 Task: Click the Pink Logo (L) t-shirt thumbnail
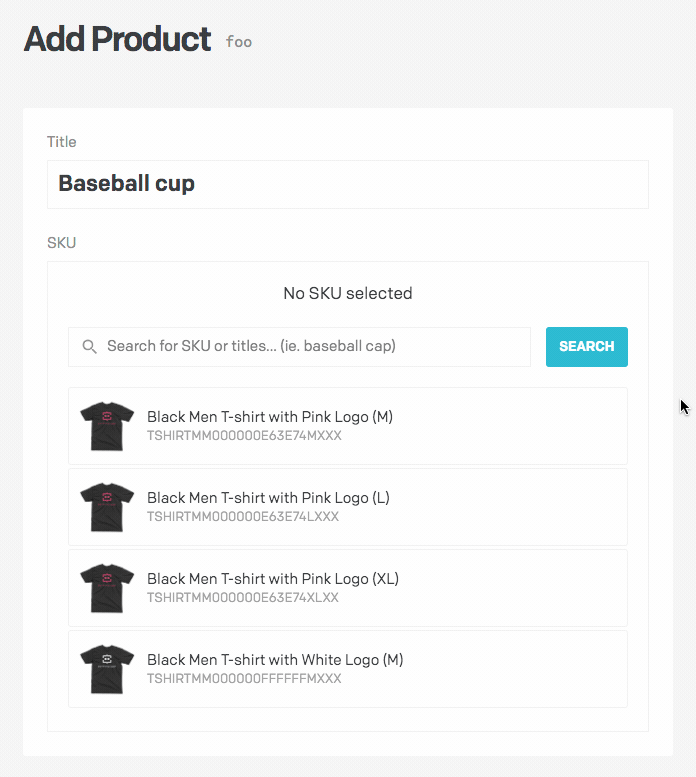(107, 507)
